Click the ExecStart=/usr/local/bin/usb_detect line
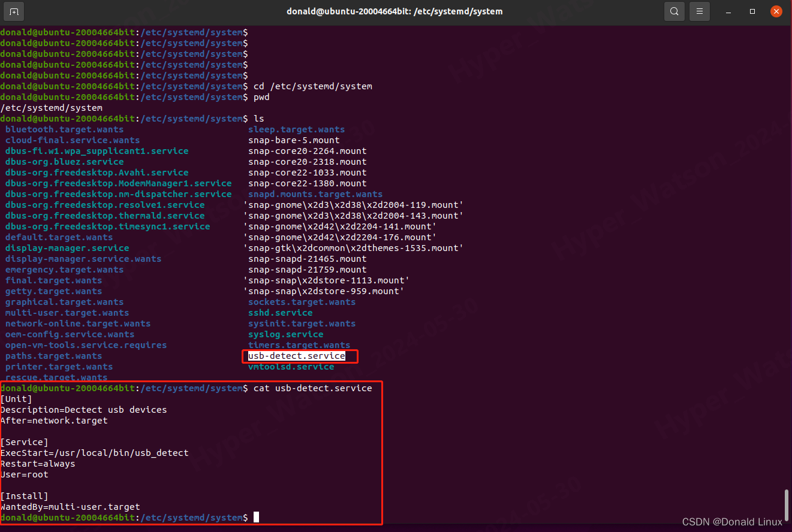This screenshot has width=792, height=532. (x=95, y=452)
